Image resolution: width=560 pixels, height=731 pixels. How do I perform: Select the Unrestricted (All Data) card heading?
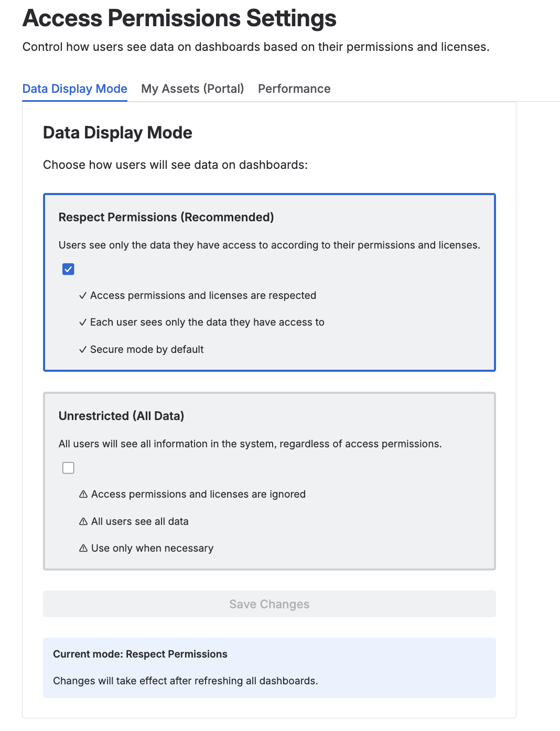tap(121, 416)
